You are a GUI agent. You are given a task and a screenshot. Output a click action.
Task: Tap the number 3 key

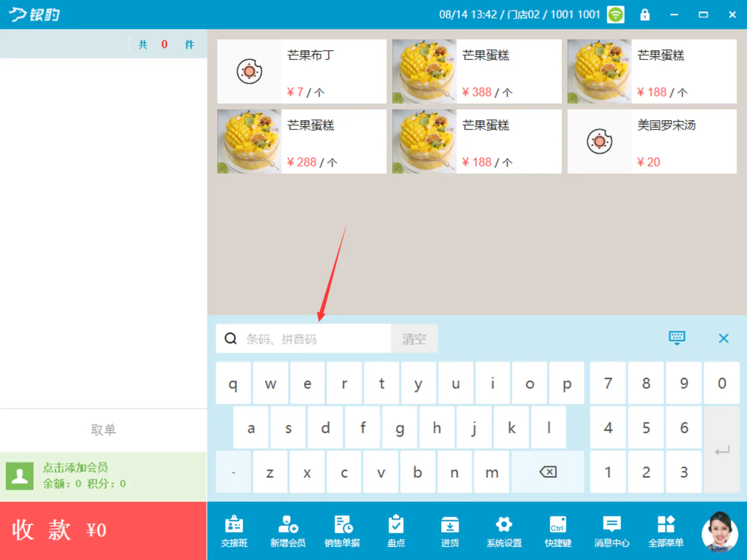click(684, 472)
